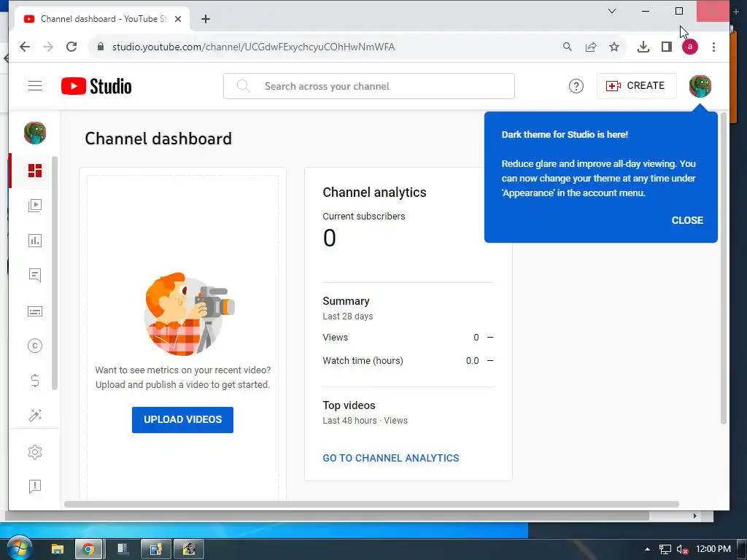Go back with browser back arrow

click(25, 47)
